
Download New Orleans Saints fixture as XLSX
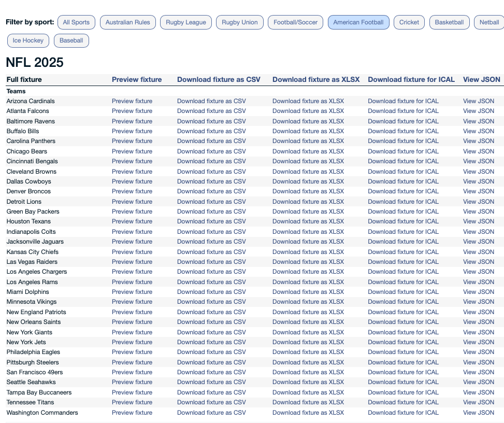308,322
